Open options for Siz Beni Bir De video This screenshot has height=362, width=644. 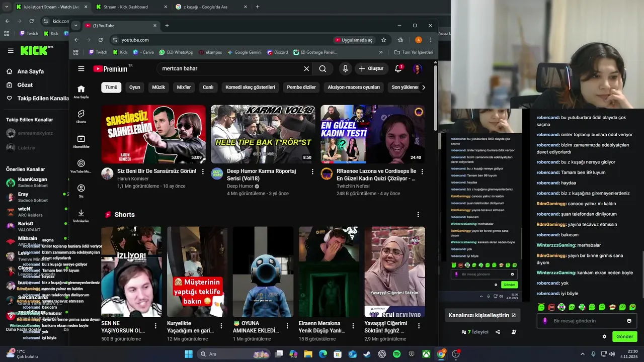click(203, 171)
